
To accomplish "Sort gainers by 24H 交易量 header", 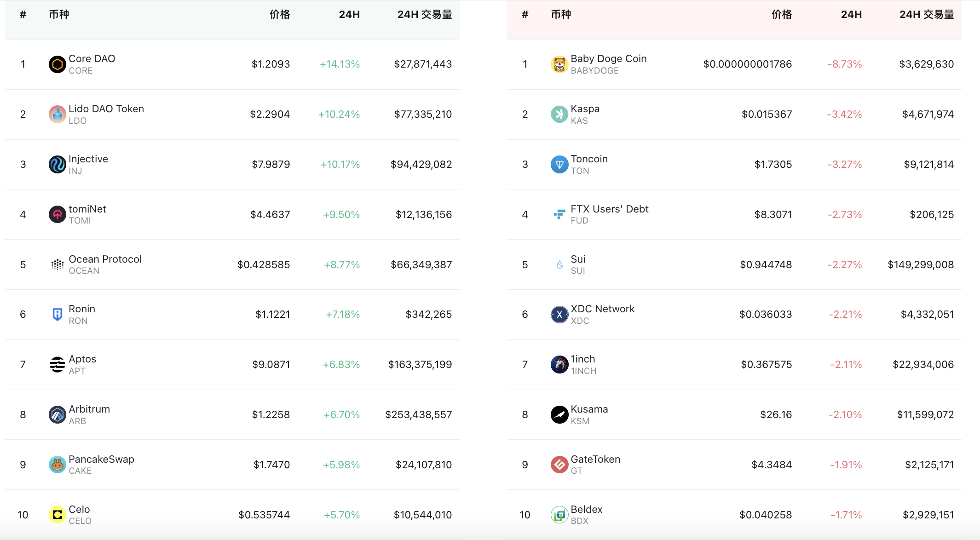I will tap(424, 15).
